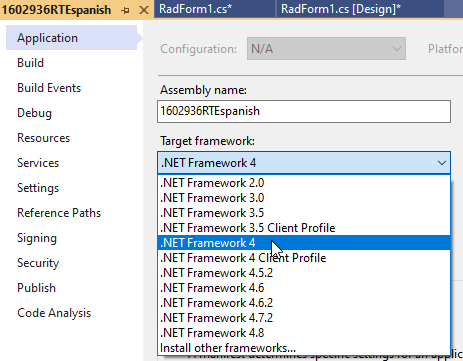Switch to RadForm1.cs* tab
The height and width of the screenshot is (361, 463).
point(195,9)
